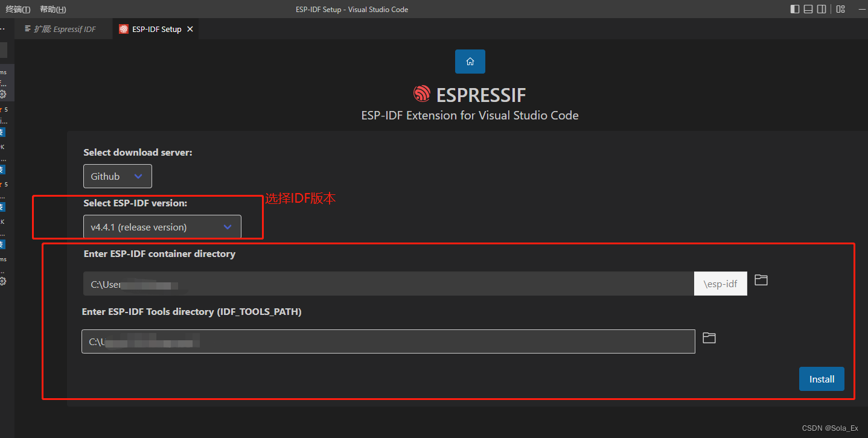This screenshot has height=438, width=868.
Task: Browse folder for ESP-IDF container directory
Action: click(761, 281)
